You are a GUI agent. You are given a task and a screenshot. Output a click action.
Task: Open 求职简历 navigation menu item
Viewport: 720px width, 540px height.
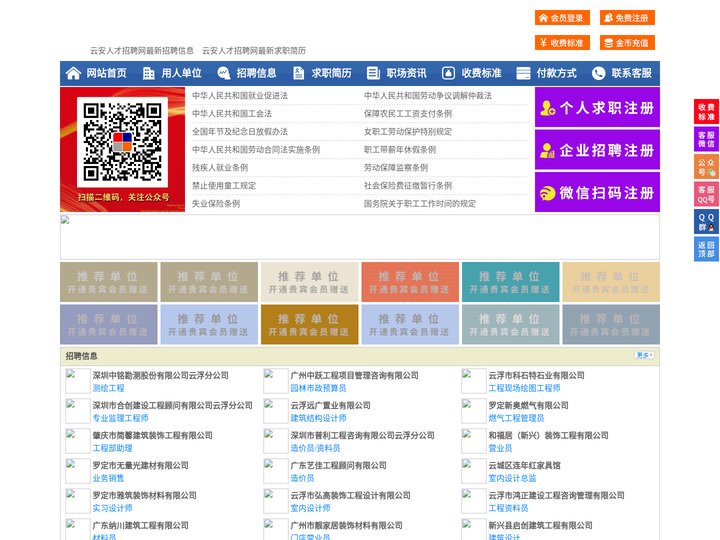point(332,73)
